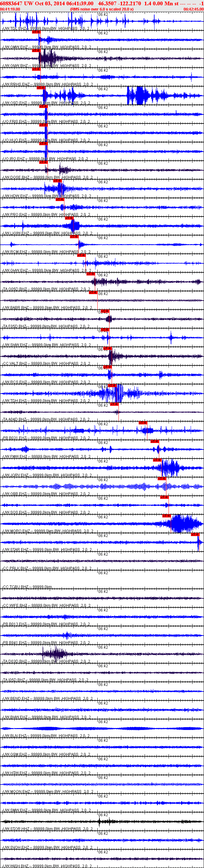This screenshot has height=868, width=204.
Task: Click the pick marker on PB.B031 trace
Action: 142,423
